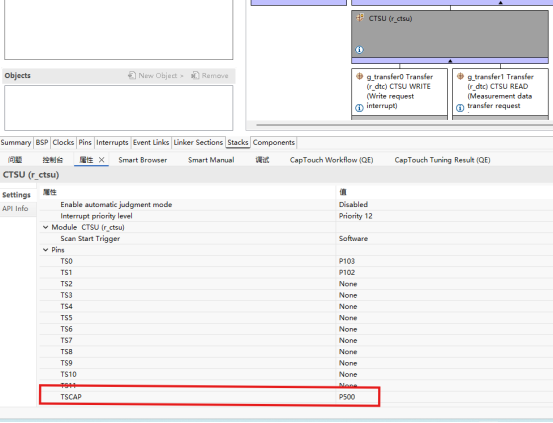This screenshot has height=423, width=553.
Task: Click the Remove button label
Action: 215,75
